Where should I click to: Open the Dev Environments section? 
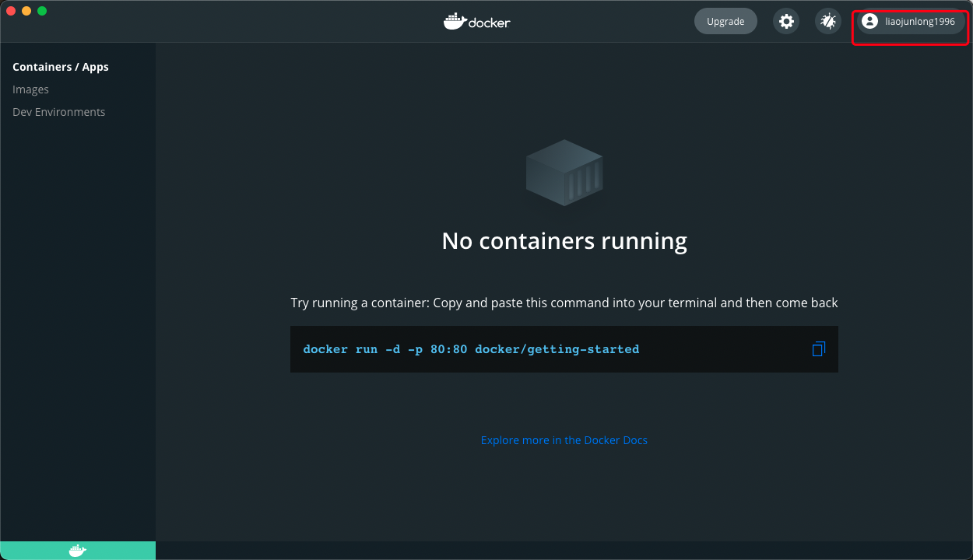(58, 112)
